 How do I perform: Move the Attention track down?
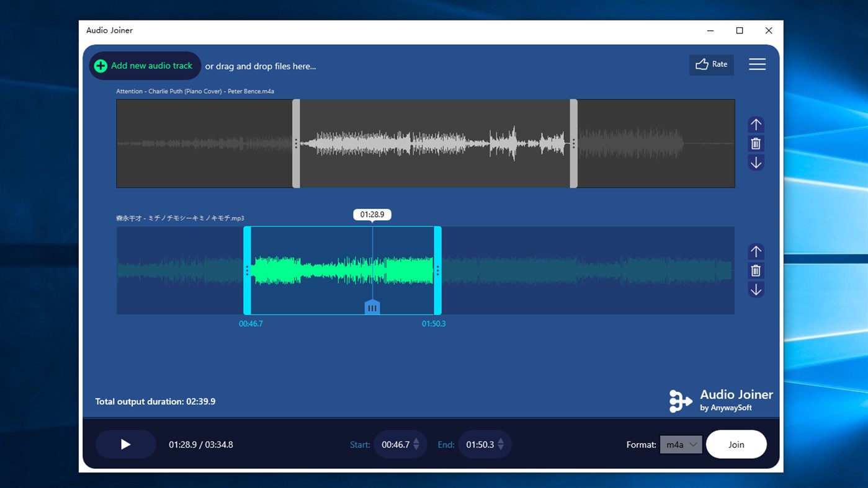point(756,162)
